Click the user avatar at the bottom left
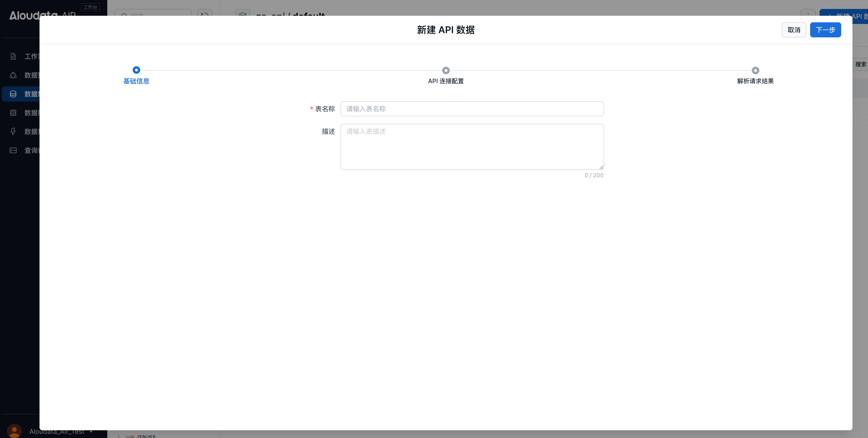 14,431
